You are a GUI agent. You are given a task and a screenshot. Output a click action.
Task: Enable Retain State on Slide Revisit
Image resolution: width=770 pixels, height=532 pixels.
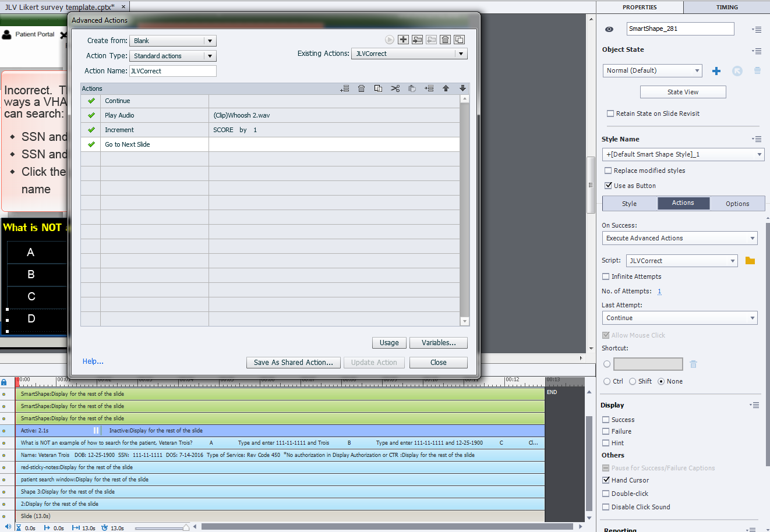(x=610, y=114)
